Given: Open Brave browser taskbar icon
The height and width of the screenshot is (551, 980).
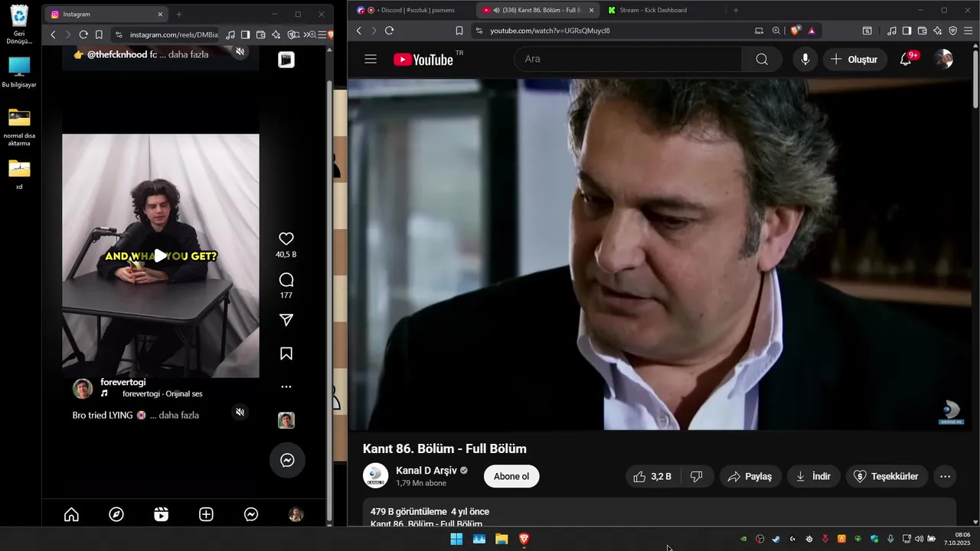Looking at the screenshot, I should tap(524, 539).
